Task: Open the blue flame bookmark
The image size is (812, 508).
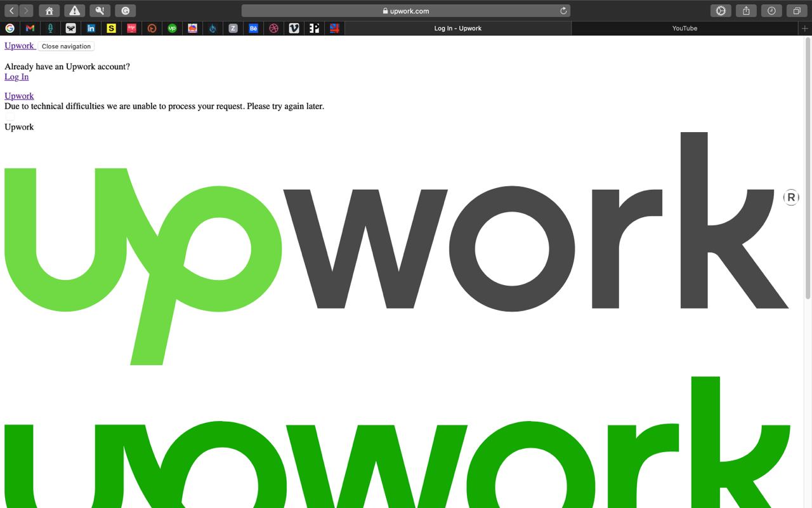Action: (x=213, y=28)
